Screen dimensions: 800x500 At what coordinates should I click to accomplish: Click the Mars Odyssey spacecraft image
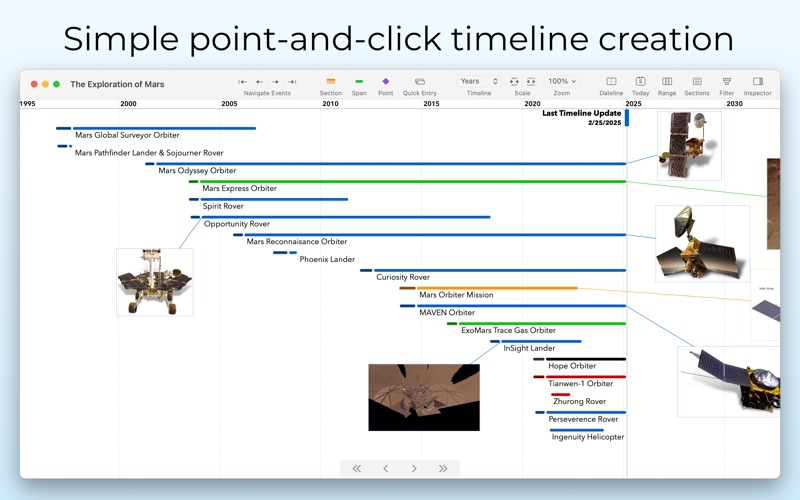689,146
